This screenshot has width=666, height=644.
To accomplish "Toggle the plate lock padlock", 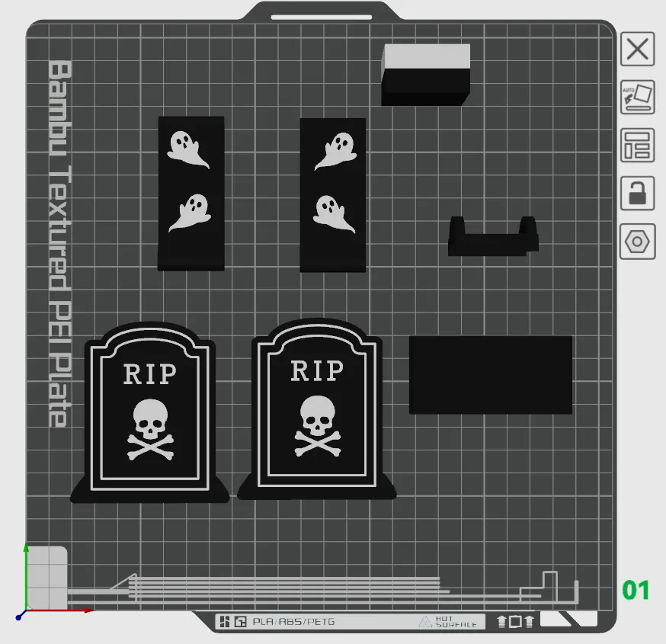I will [x=638, y=194].
